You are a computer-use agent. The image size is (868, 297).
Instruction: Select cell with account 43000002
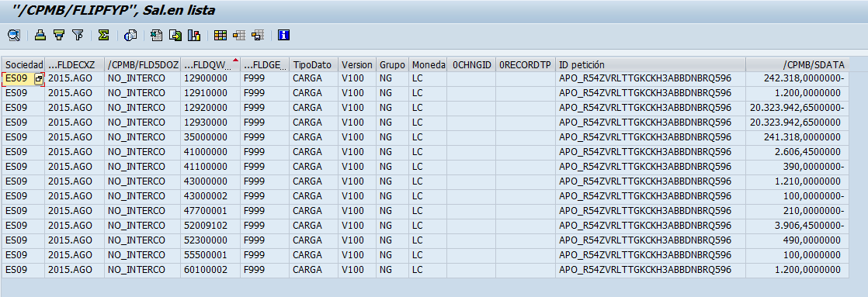click(210, 196)
